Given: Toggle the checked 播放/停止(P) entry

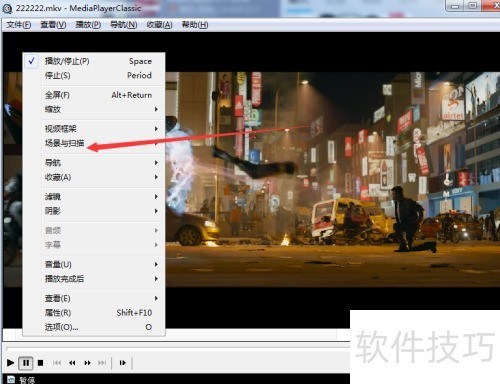Looking at the screenshot, I should 94,61.
